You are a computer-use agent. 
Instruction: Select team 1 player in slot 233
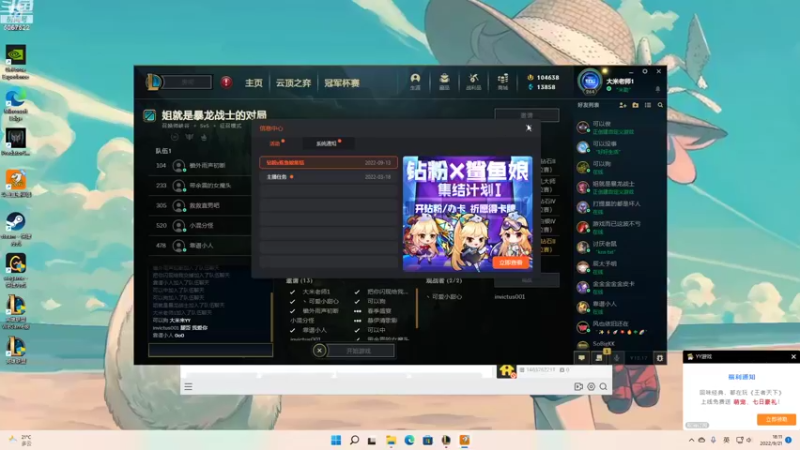point(201,186)
